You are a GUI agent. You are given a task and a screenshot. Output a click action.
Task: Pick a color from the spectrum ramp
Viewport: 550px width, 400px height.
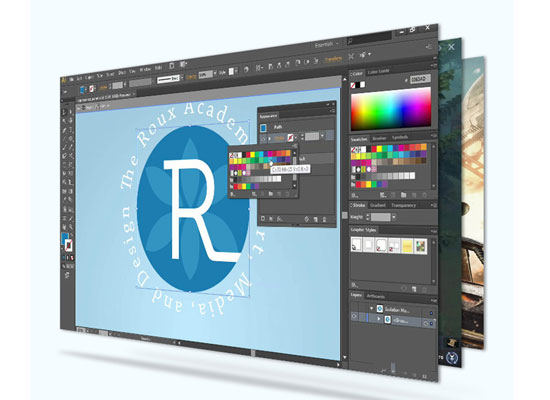pos(391,108)
